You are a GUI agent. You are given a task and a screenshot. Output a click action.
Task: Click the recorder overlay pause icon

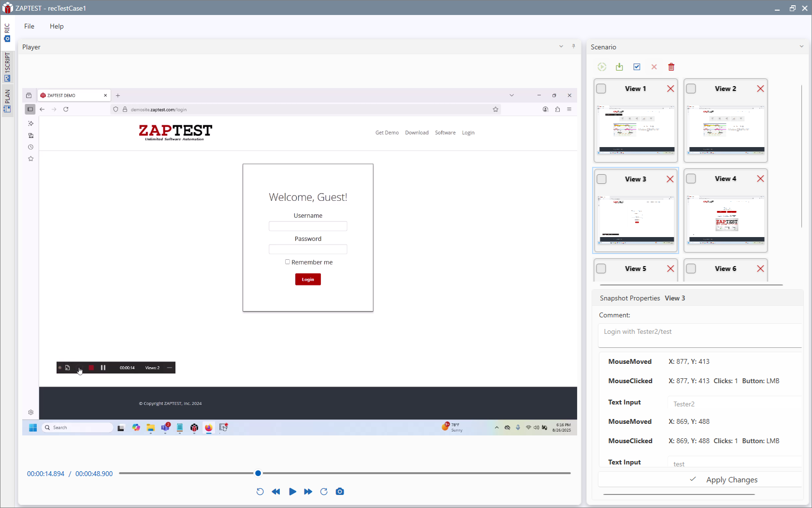point(103,368)
